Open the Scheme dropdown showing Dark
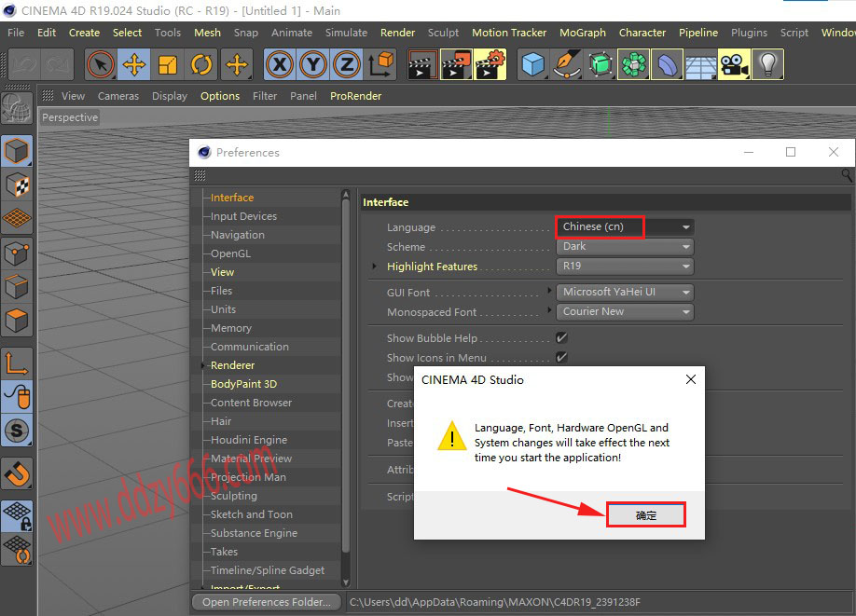The image size is (856, 616). click(x=625, y=247)
